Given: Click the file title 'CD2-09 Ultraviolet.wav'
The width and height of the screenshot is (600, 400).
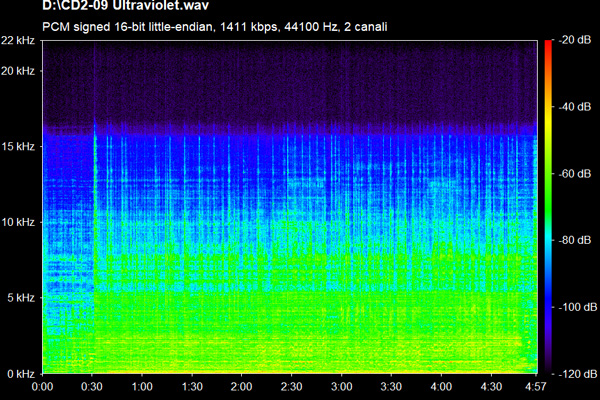Looking at the screenshot, I should click(125, 5).
